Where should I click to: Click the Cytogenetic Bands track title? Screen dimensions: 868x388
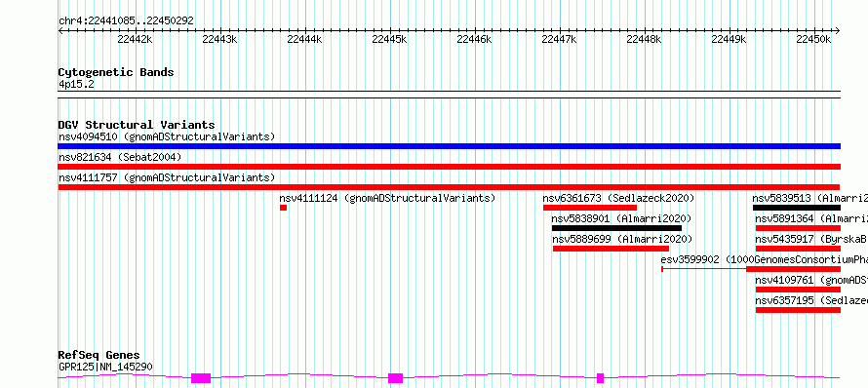[116, 72]
